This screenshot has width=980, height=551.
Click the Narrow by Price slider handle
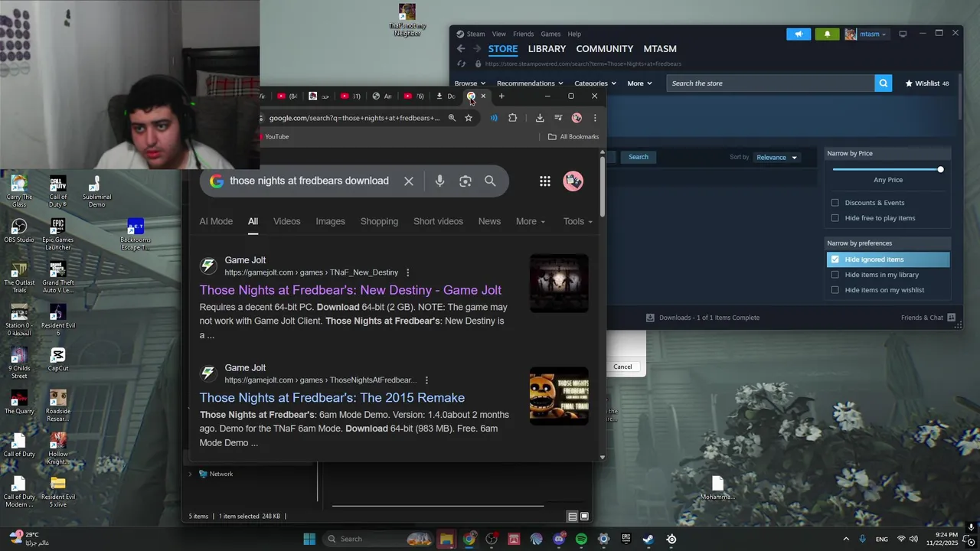(940, 169)
